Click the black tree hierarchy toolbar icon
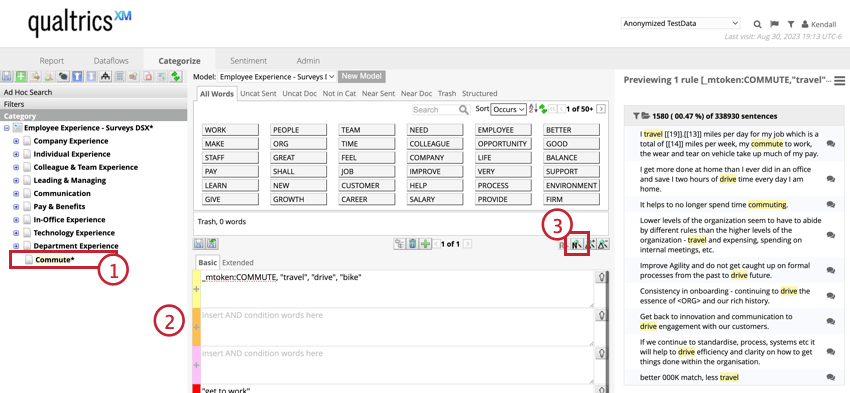The image size is (850, 393). point(106,76)
